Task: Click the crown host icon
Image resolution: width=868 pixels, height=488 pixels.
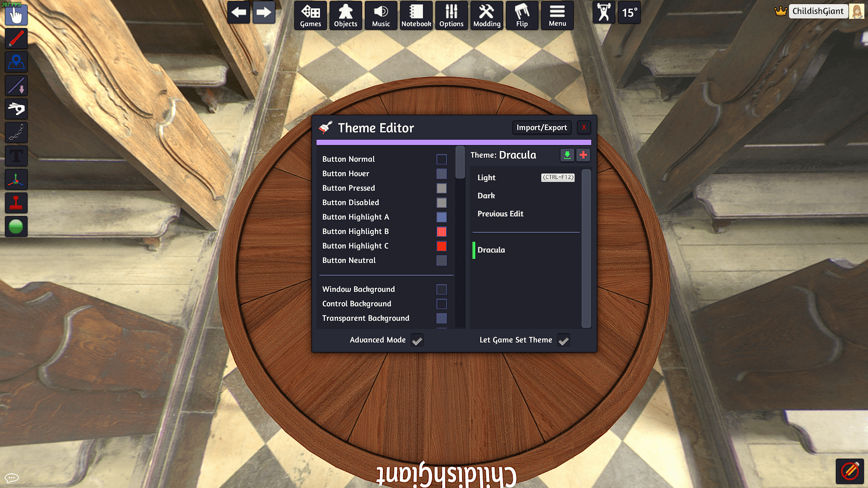Action: tap(780, 11)
